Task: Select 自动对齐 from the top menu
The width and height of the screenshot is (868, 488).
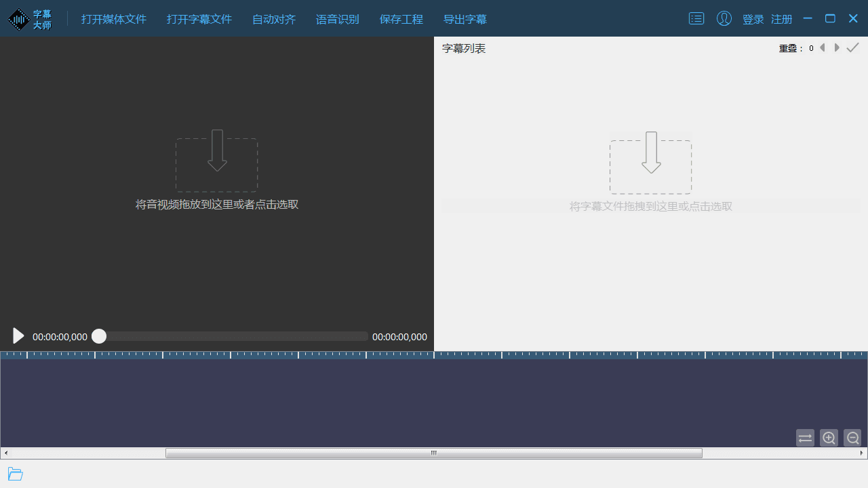Action: (x=273, y=19)
